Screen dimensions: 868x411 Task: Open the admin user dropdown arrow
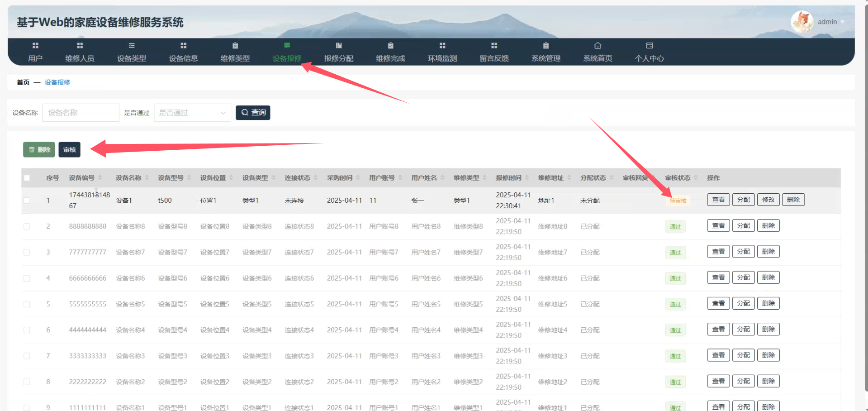pos(843,22)
